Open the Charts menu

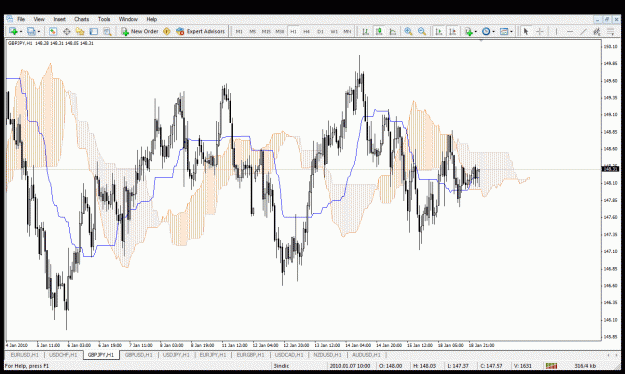(x=81, y=19)
